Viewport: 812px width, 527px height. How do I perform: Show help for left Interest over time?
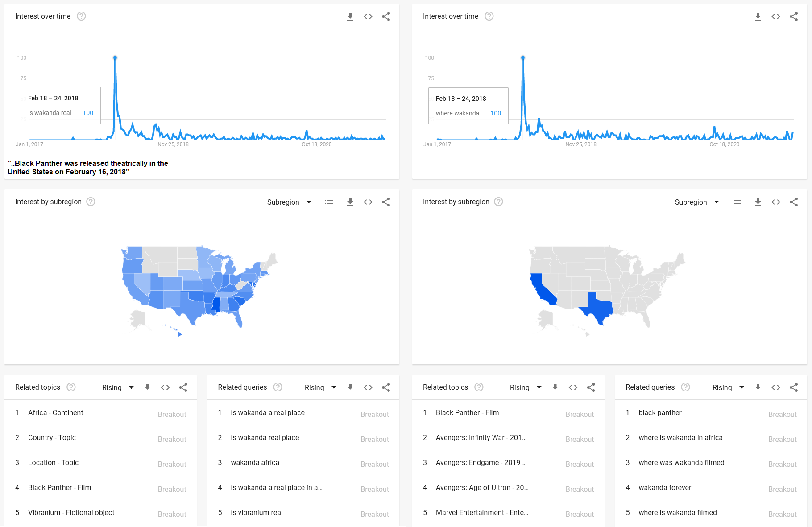[81, 16]
